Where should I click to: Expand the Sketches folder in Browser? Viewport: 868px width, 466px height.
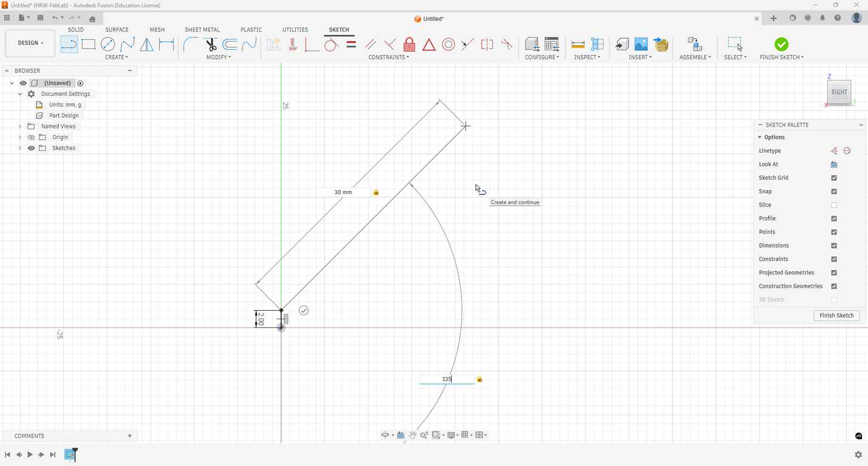click(x=20, y=148)
